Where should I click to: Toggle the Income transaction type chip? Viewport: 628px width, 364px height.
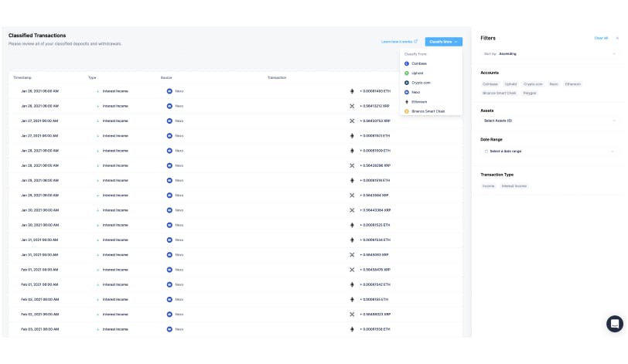click(488, 186)
